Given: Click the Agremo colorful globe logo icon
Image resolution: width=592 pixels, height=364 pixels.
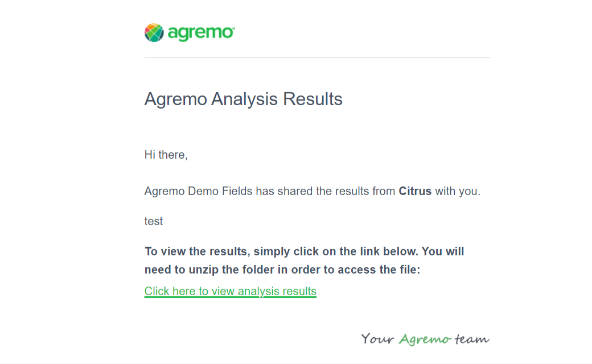Looking at the screenshot, I should click(154, 32).
